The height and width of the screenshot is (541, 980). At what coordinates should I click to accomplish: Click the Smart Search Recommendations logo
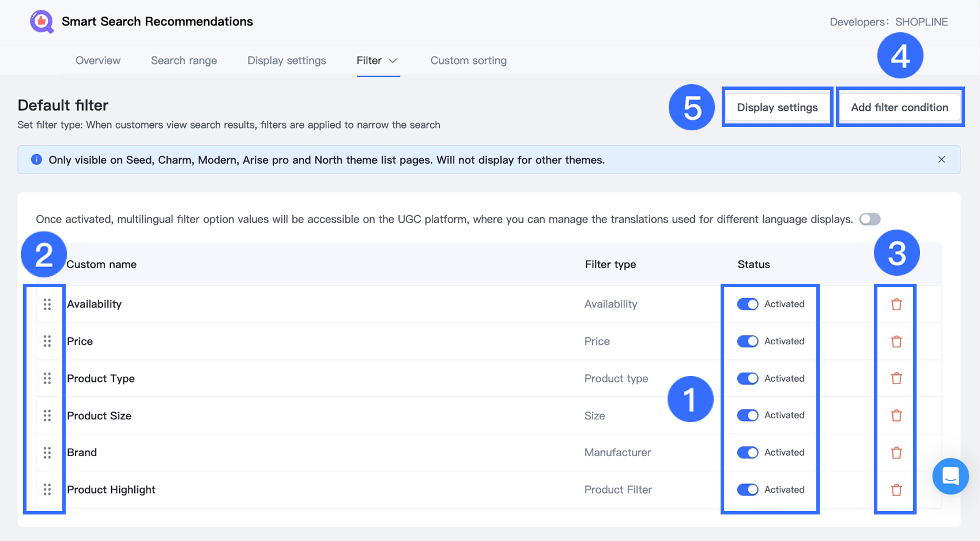pyautogui.click(x=42, y=22)
